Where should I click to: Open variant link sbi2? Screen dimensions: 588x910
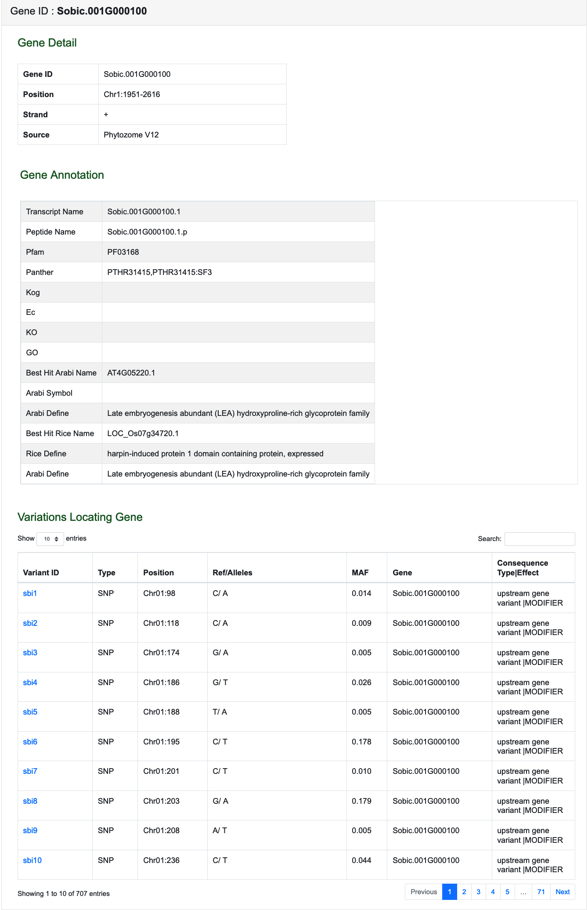tap(30, 623)
